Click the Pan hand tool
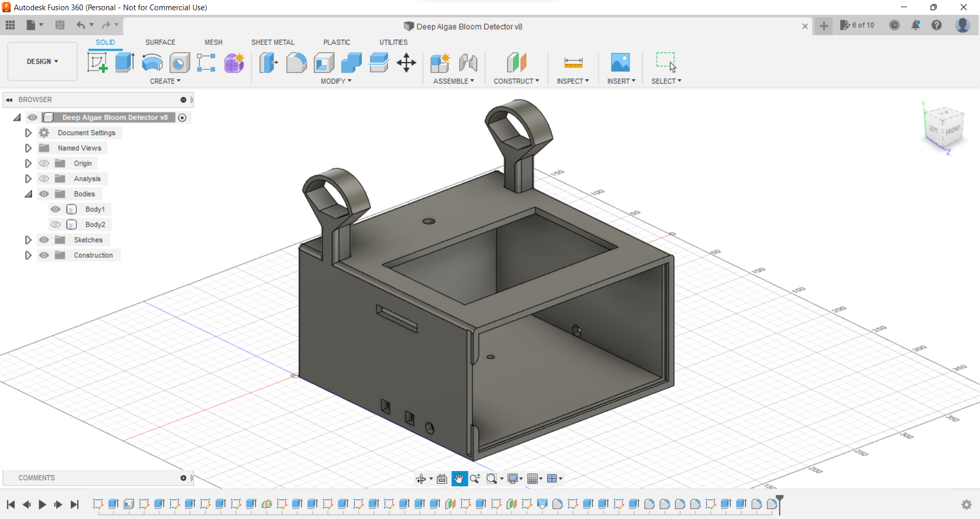This screenshot has height=519, width=980. click(x=459, y=479)
